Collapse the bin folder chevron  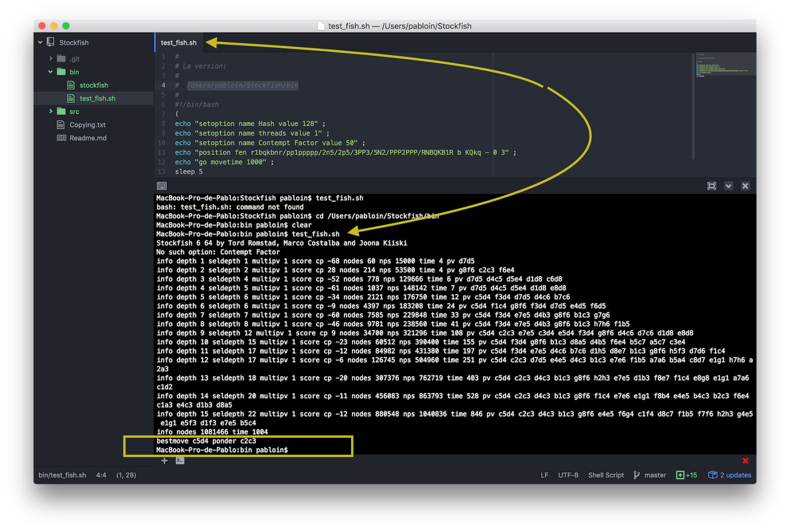50,72
